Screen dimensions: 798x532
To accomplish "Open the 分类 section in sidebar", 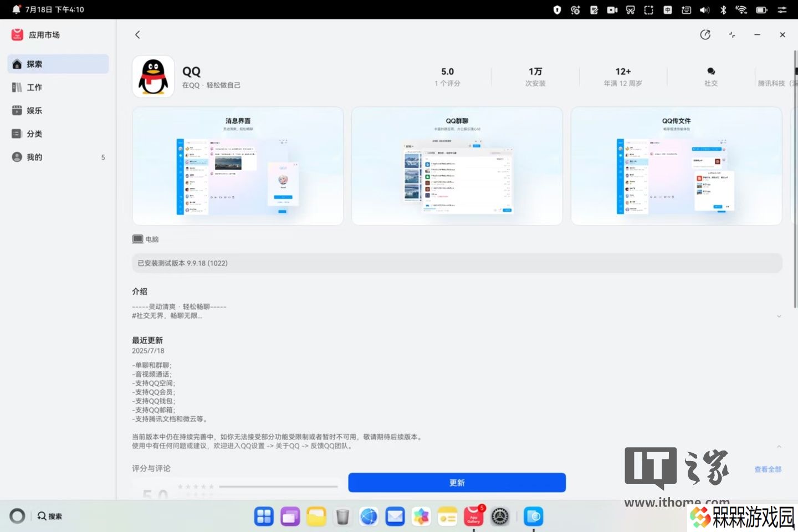I will [x=58, y=134].
